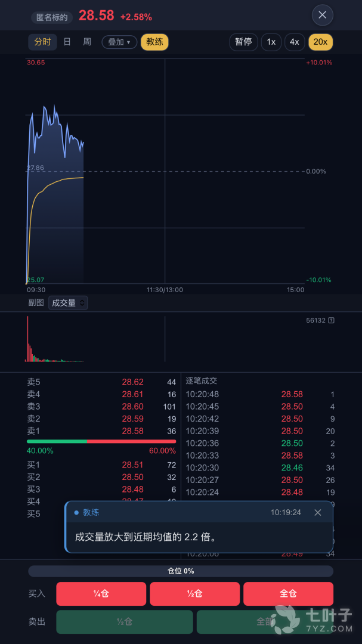
Task: Select the 买1 price 28.51
Action: 133,465
